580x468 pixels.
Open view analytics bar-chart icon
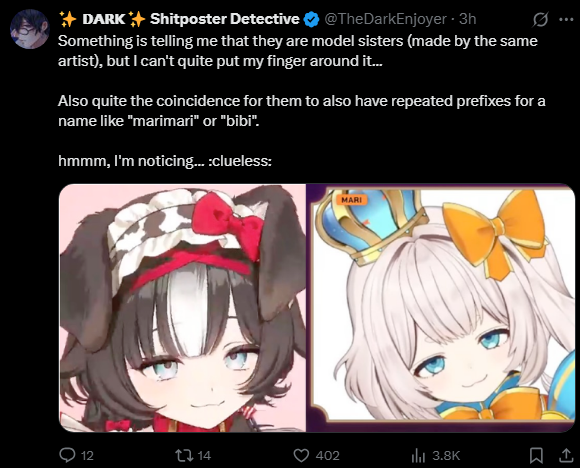pos(418,456)
